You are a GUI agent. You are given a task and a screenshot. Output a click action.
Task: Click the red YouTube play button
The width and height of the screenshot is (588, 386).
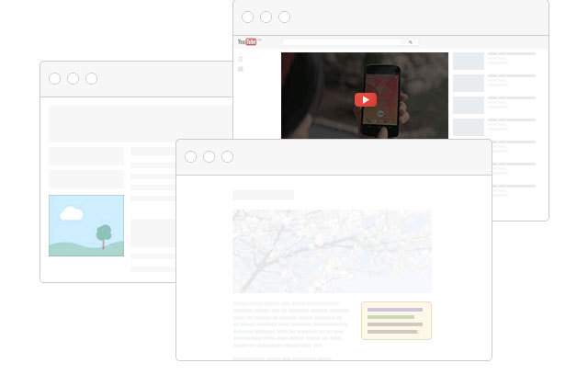(366, 100)
